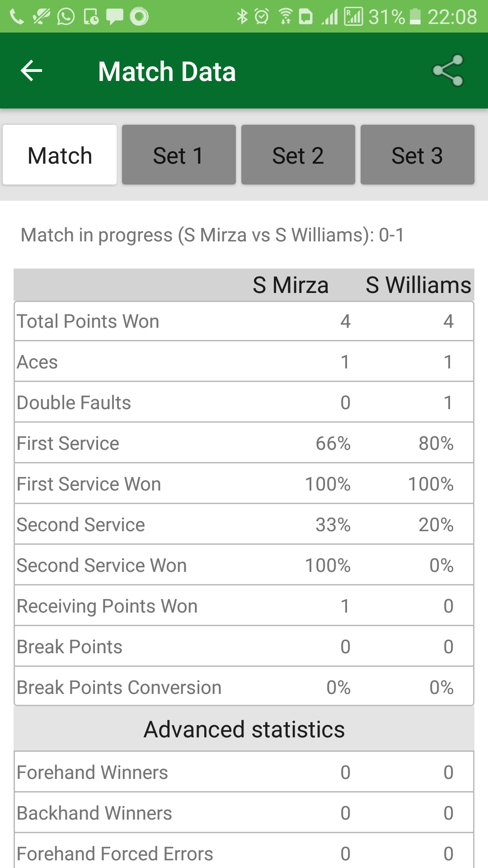This screenshot has width=488, height=868.
Task: Select the Match tab
Action: pos(60,154)
